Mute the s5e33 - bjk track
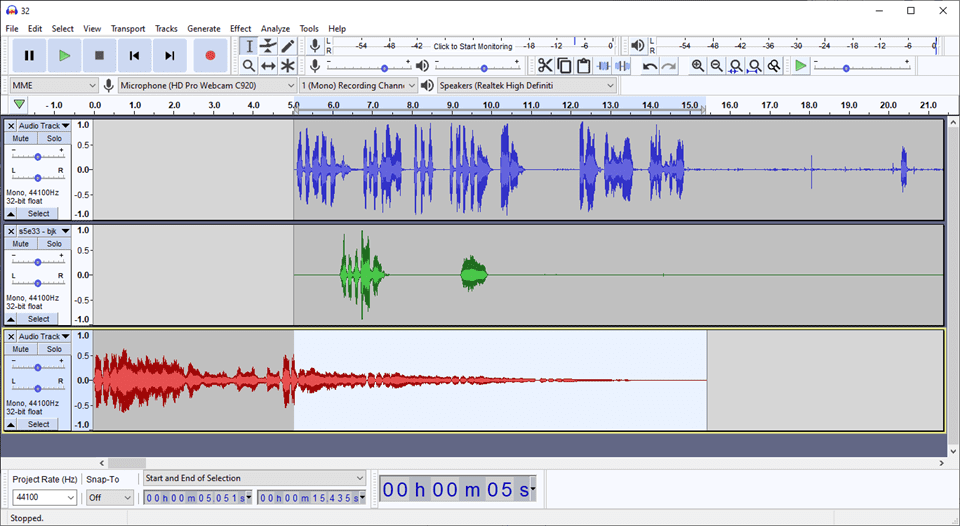 coord(21,244)
